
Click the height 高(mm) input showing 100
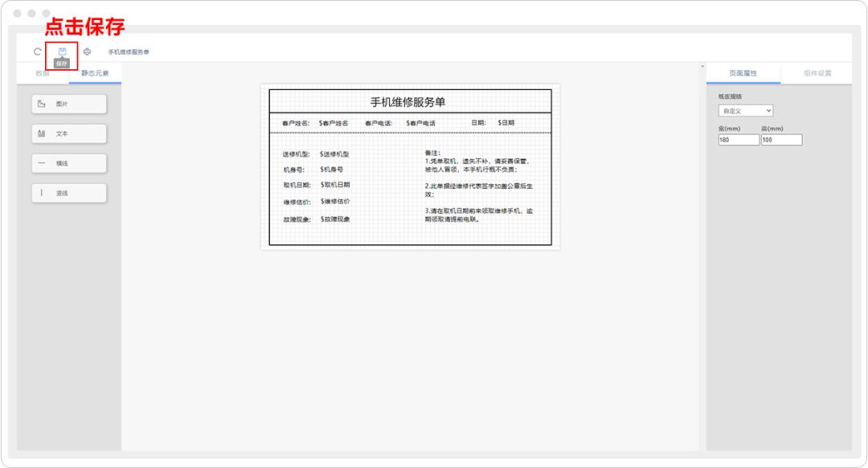tap(781, 138)
